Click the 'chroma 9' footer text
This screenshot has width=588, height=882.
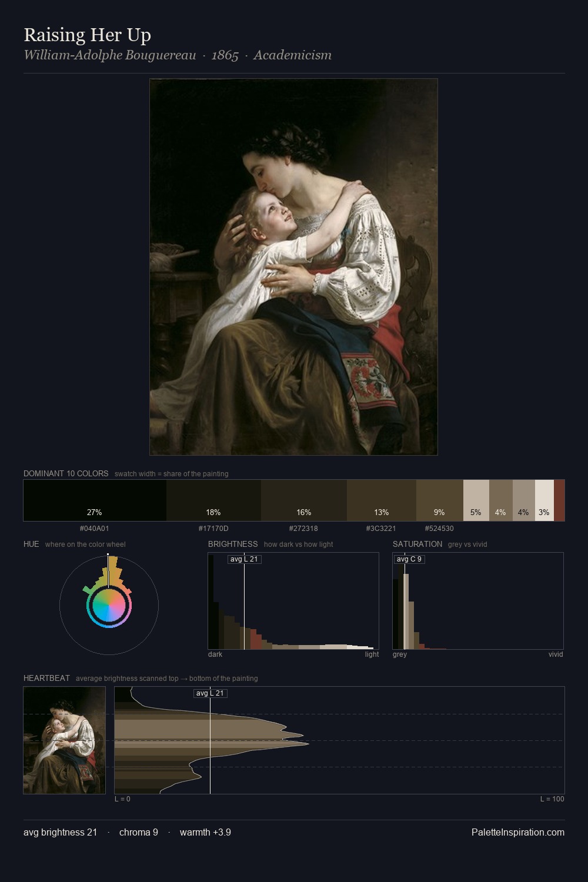[x=139, y=832]
